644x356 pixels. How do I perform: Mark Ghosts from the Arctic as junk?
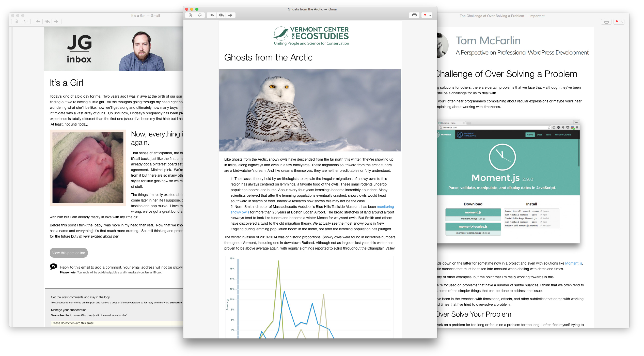click(x=199, y=15)
